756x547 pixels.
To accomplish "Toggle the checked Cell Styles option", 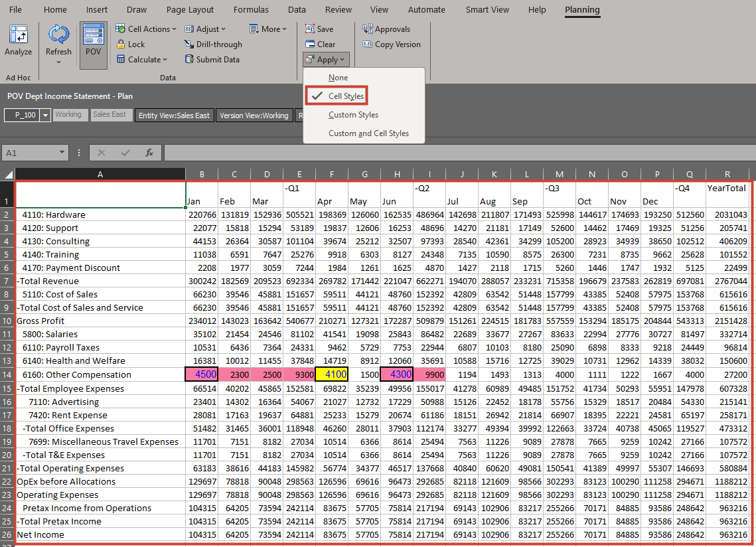I will [x=337, y=96].
